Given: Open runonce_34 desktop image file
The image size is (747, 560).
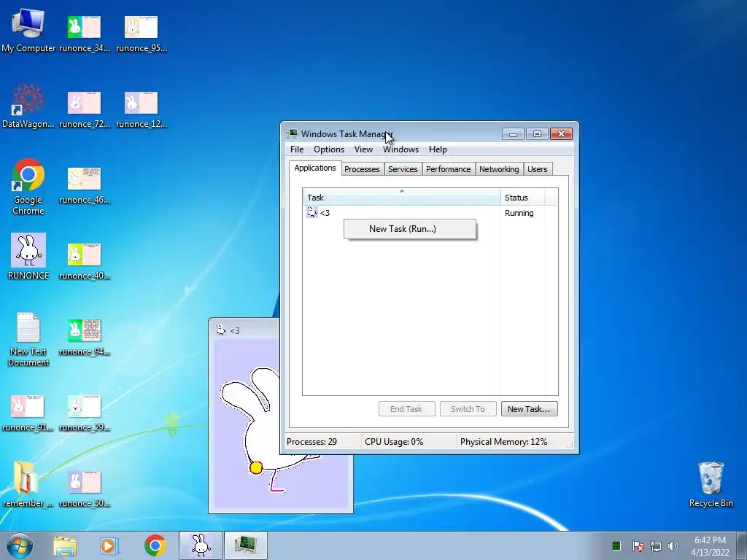Looking at the screenshot, I should (x=85, y=32).
